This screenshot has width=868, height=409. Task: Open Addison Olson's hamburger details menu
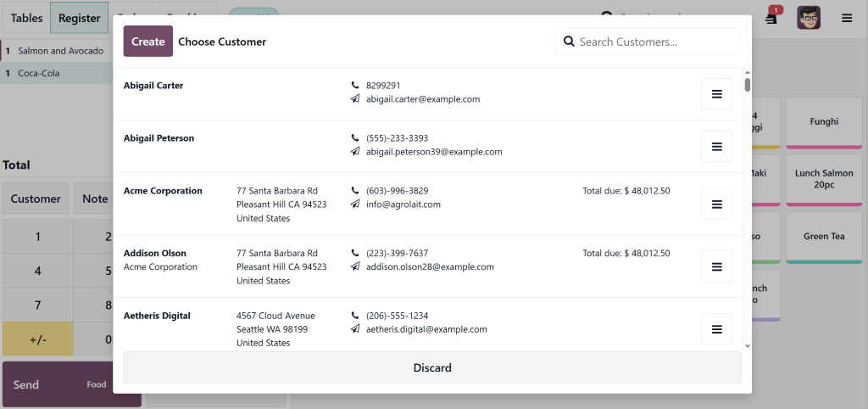716,266
